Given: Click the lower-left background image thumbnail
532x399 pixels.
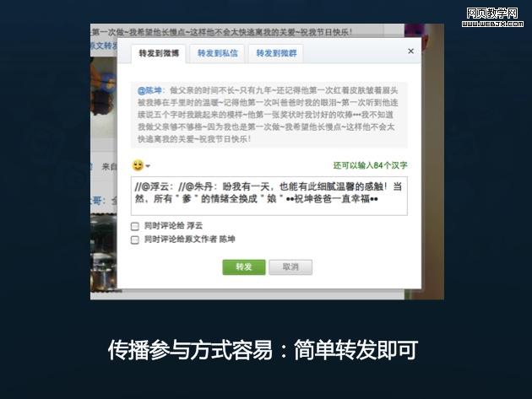Looking at the screenshot, I should point(104,252).
